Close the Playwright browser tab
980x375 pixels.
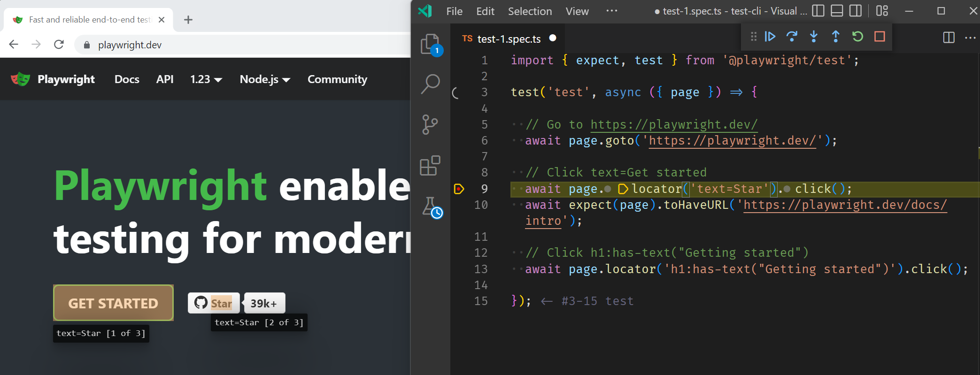click(x=162, y=20)
